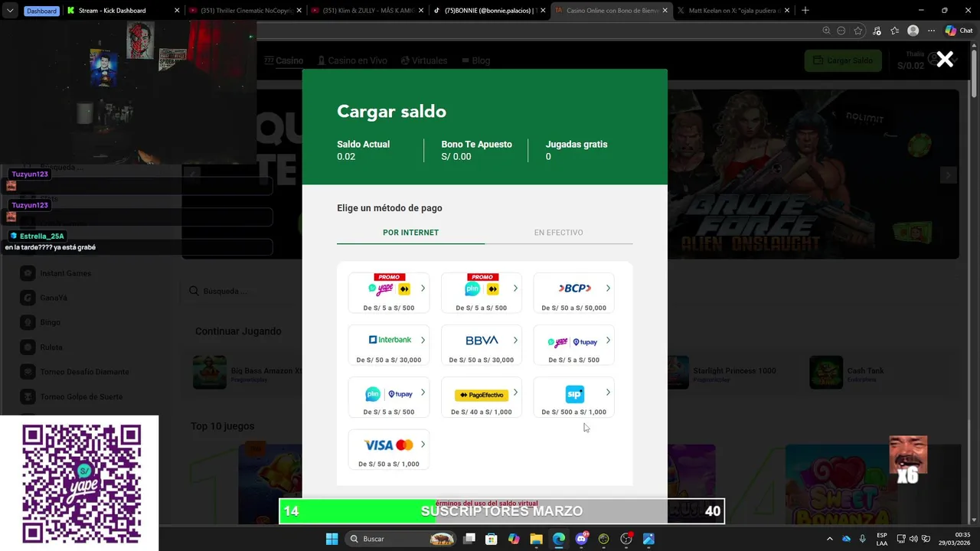Open Interbank option via its chevron arrow

coord(423,341)
